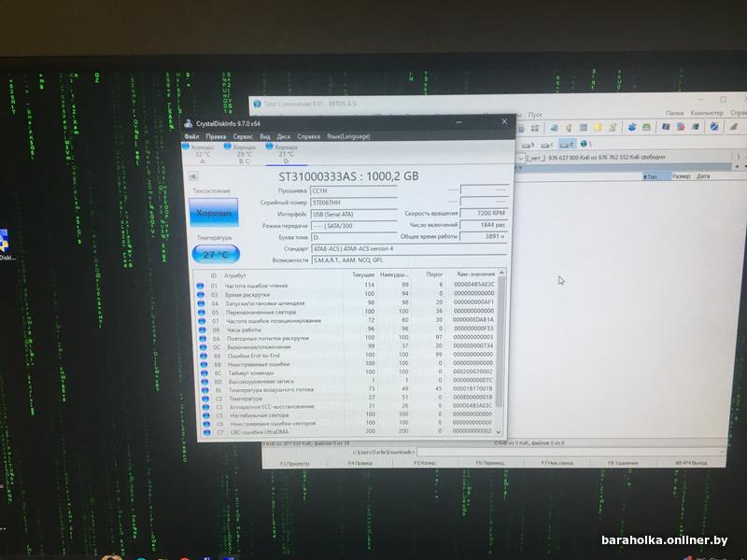Click the Хорошо health status button
Viewport: 747px width, 560px height.
pyautogui.click(x=214, y=213)
